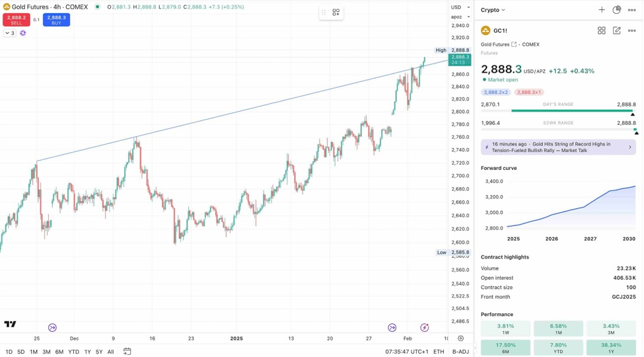This screenshot has height=357, width=644.
Task: Toggle the purple indicator refresh icon
Action: click(23, 33)
